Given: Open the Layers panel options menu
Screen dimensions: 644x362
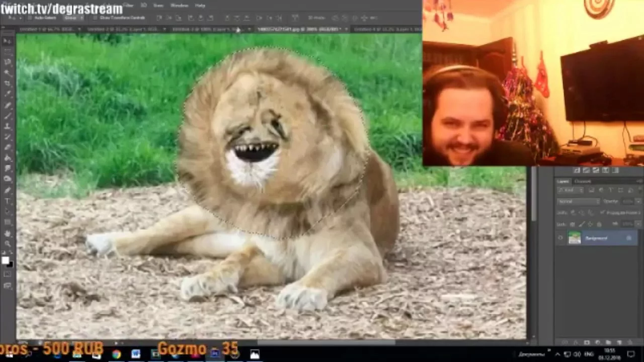Looking at the screenshot, I should 639,181.
